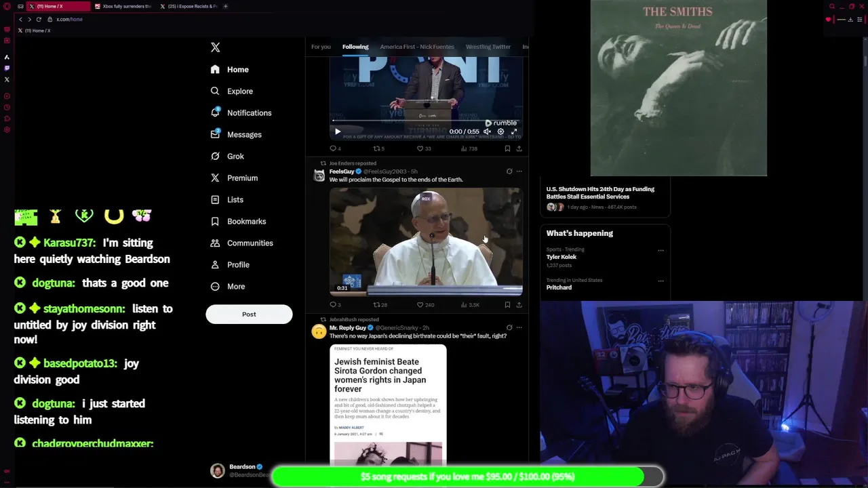Open the More menu in sidebar
This screenshot has width=868, height=488.
(228, 286)
